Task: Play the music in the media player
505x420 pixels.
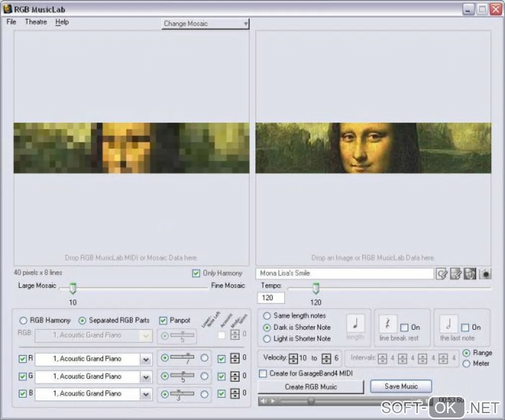Action: pyautogui.click(x=273, y=401)
